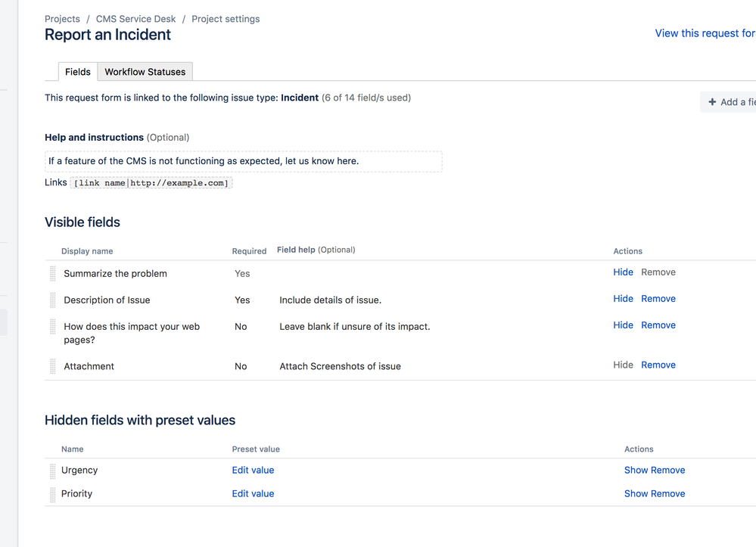Remove the How does this impact field
756x547 pixels.
pyautogui.click(x=658, y=325)
